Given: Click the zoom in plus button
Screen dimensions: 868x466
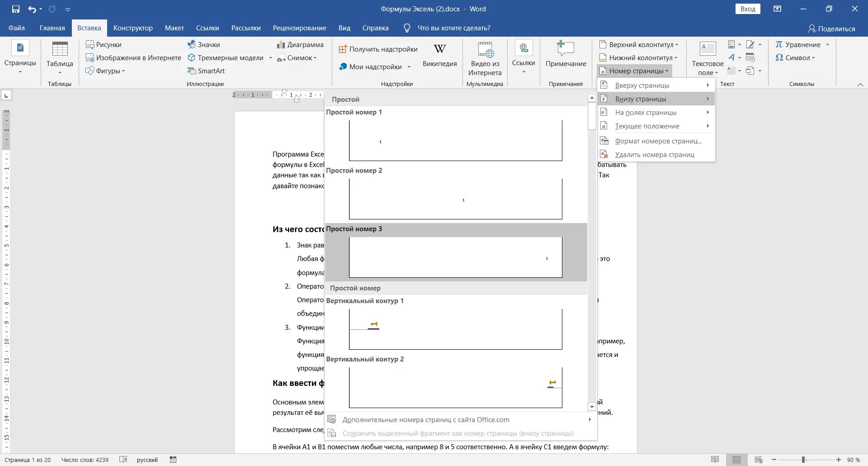Looking at the screenshot, I should coord(839,460).
